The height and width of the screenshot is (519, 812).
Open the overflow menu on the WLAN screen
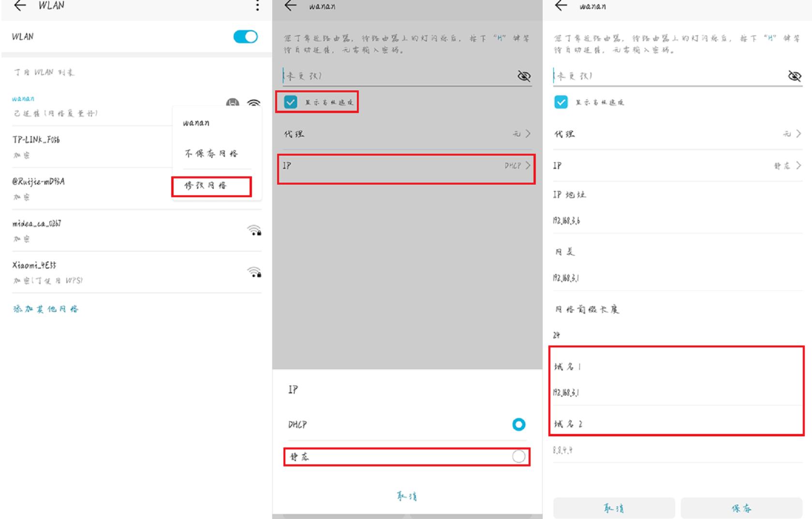tap(258, 6)
